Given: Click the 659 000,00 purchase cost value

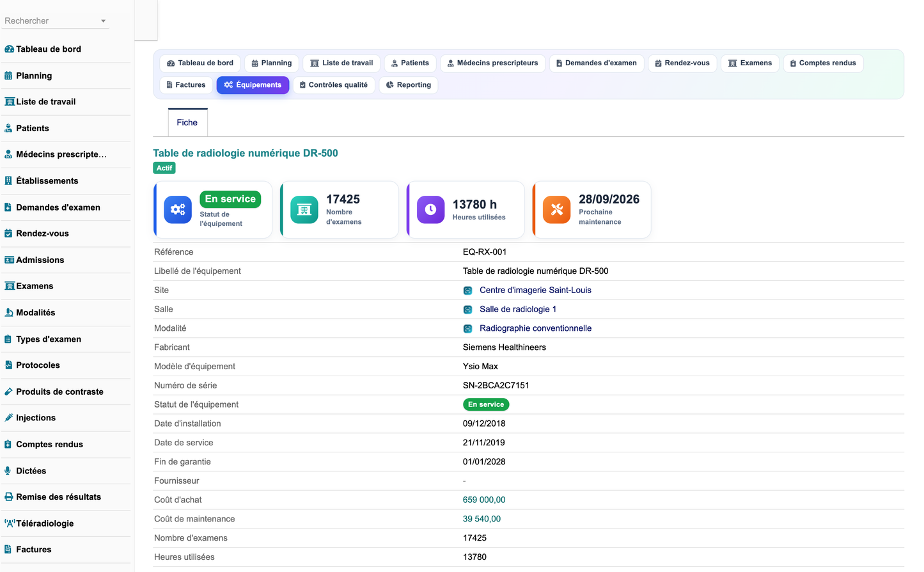Looking at the screenshot, I should click(484, 500).
